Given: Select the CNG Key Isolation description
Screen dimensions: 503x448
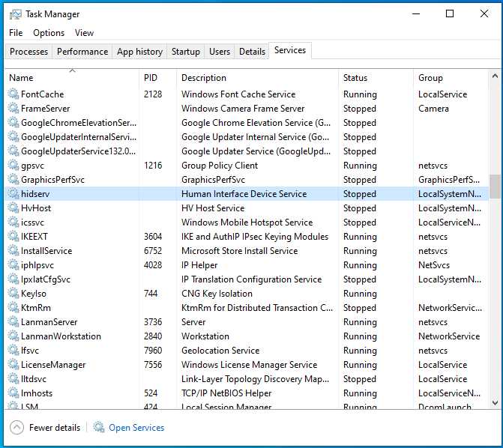Looking at the screenshot, I should click(217, 293).
